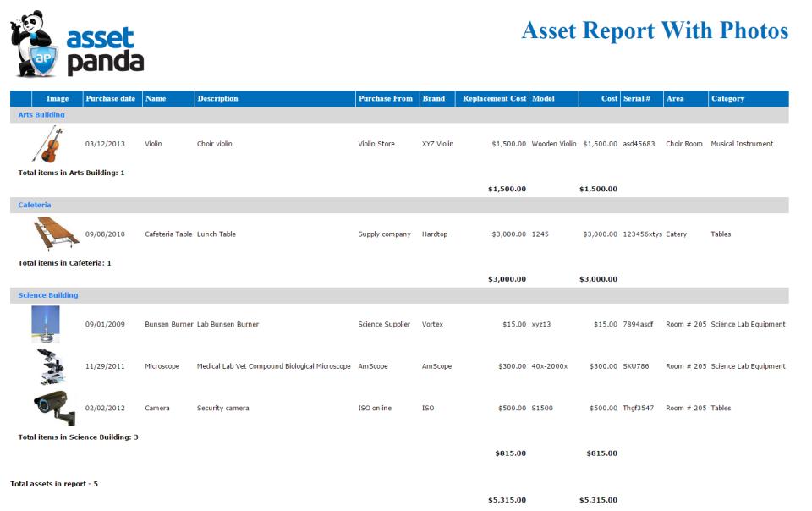The width and height of the screenshot is (812, 511).
Task: Open the Cafeteria Table asset record
Action: [168, 234]
